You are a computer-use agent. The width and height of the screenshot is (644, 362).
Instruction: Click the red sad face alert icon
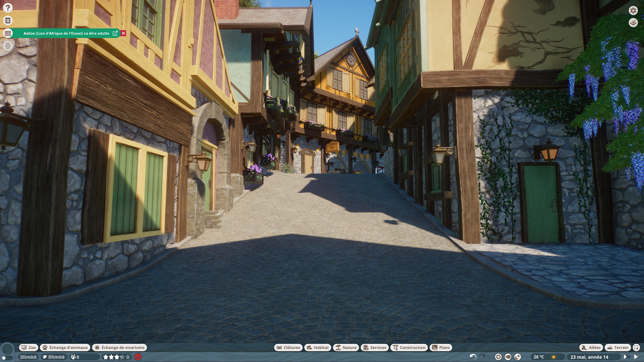138,357
